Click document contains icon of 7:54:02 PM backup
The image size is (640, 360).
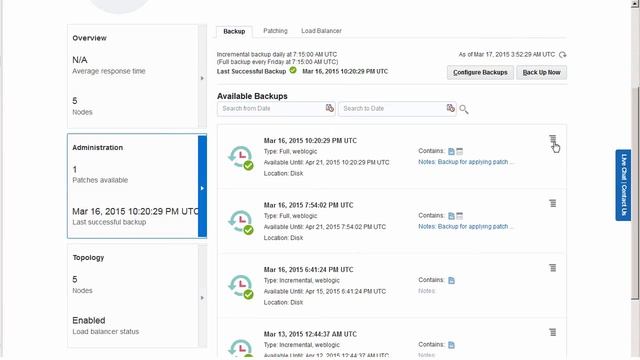[451, 216]
